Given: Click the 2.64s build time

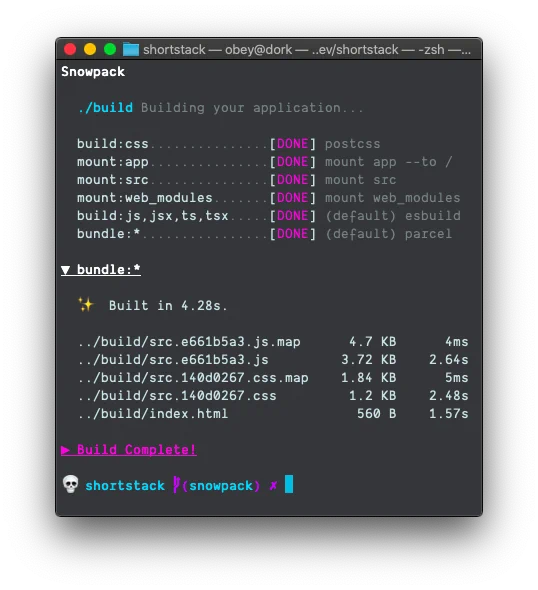Looking at the screenshot, I should pyautogui.click(x=449, y=360).
